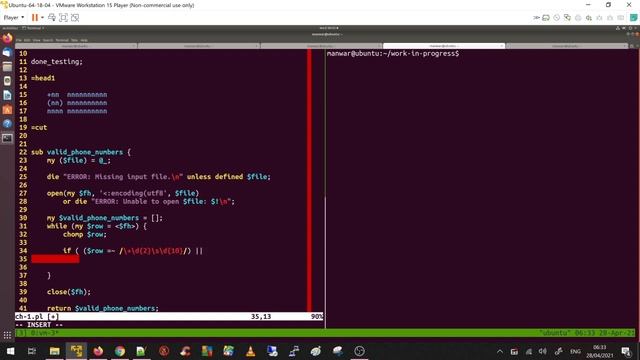640x360 pixels.
Task: Click the '=head1' line in vim
Action: point(43,78)
